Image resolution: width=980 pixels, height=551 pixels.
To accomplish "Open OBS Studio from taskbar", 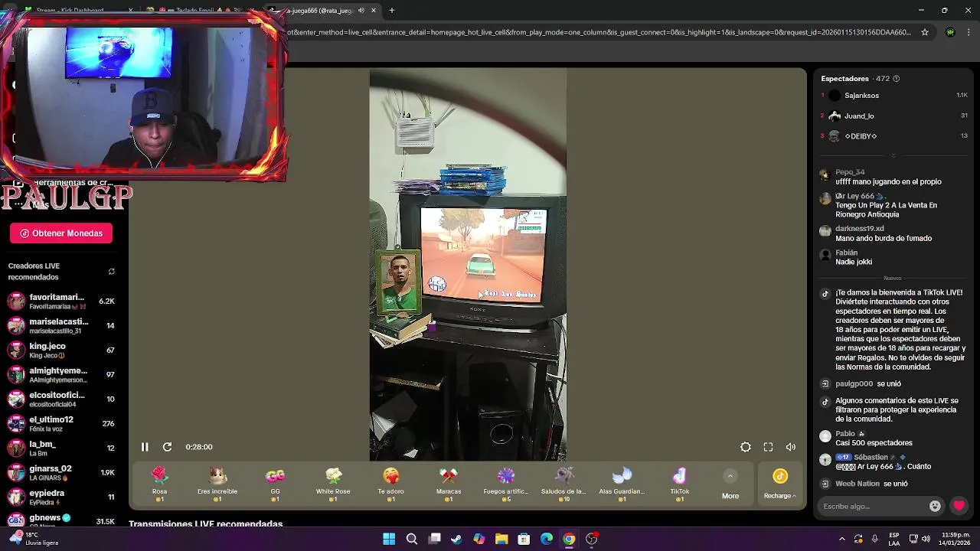I will [x=592, y=539].
